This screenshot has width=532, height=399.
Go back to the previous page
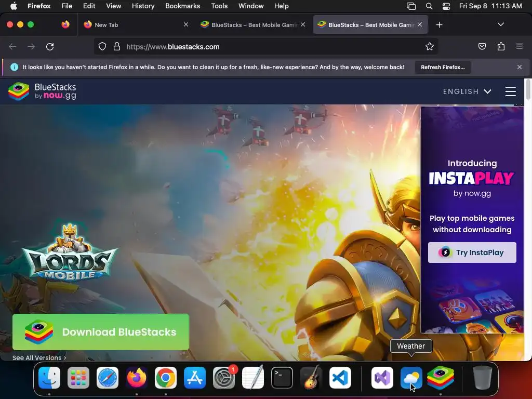pyautogui.click(x=12, y=46)
